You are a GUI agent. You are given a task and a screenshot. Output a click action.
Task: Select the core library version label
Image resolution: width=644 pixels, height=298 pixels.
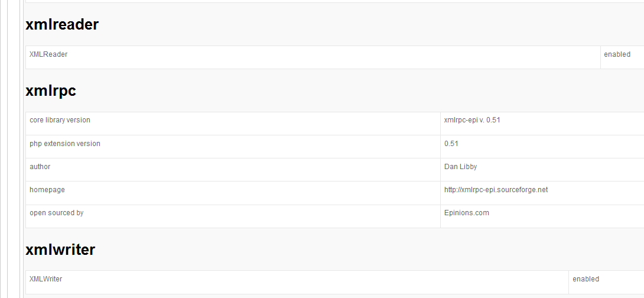click(x=60, y=120)
